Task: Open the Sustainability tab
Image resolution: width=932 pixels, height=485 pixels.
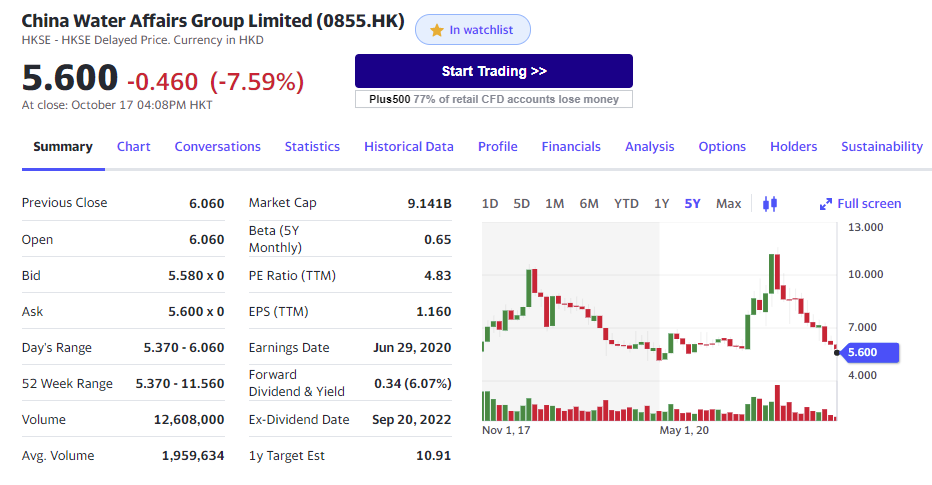Action: [x=882, y=147]
